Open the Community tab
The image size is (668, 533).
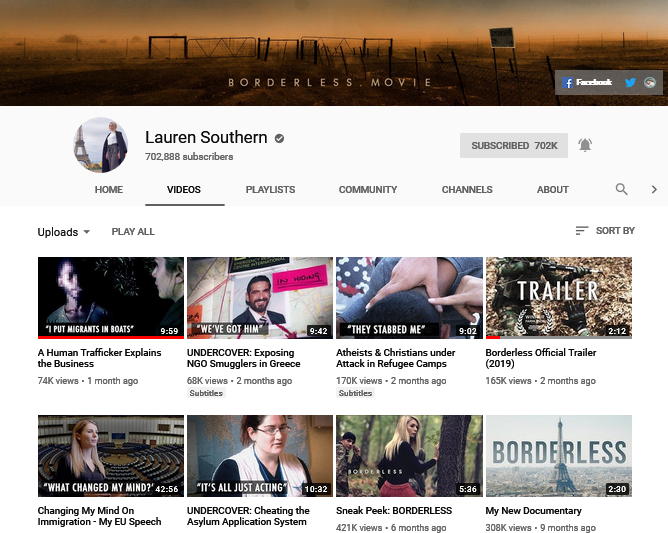[368, 190]
